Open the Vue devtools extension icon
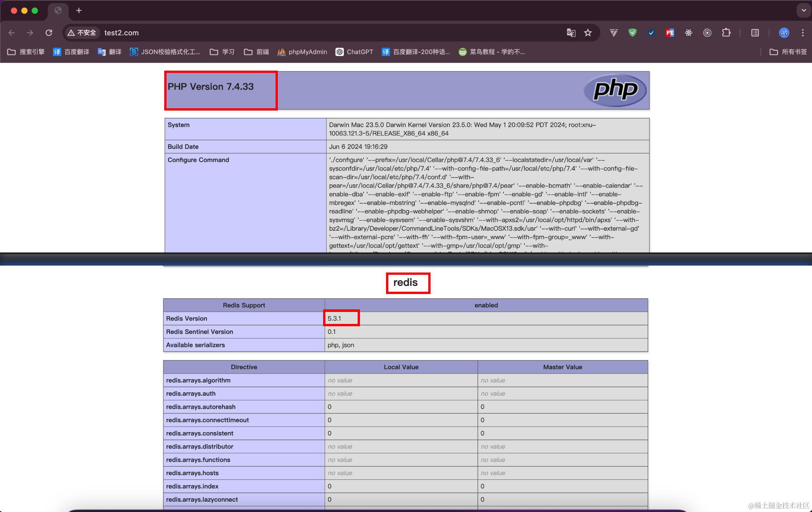 [614, 33]
